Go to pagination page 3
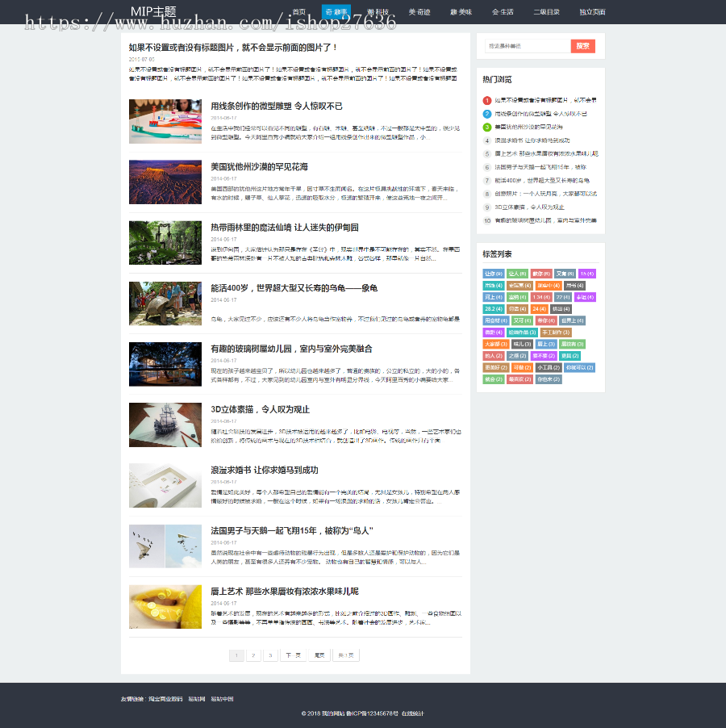 point(270,655)
